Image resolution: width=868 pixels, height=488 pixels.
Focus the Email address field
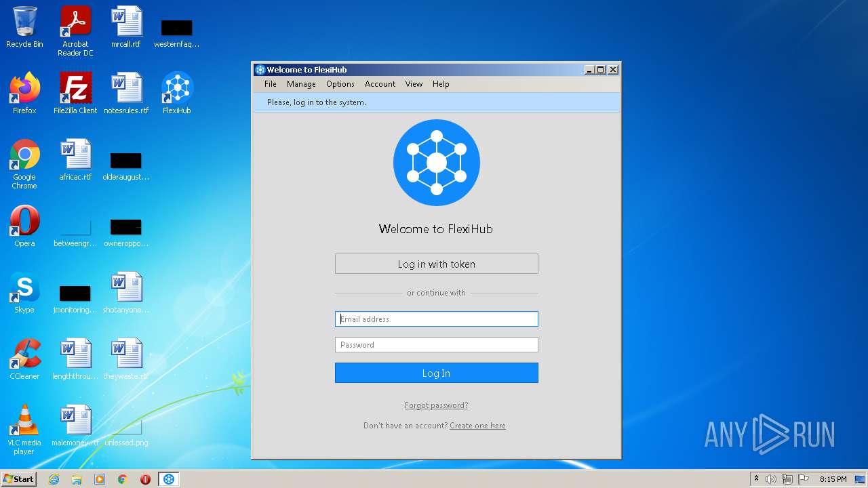[437, 319]
